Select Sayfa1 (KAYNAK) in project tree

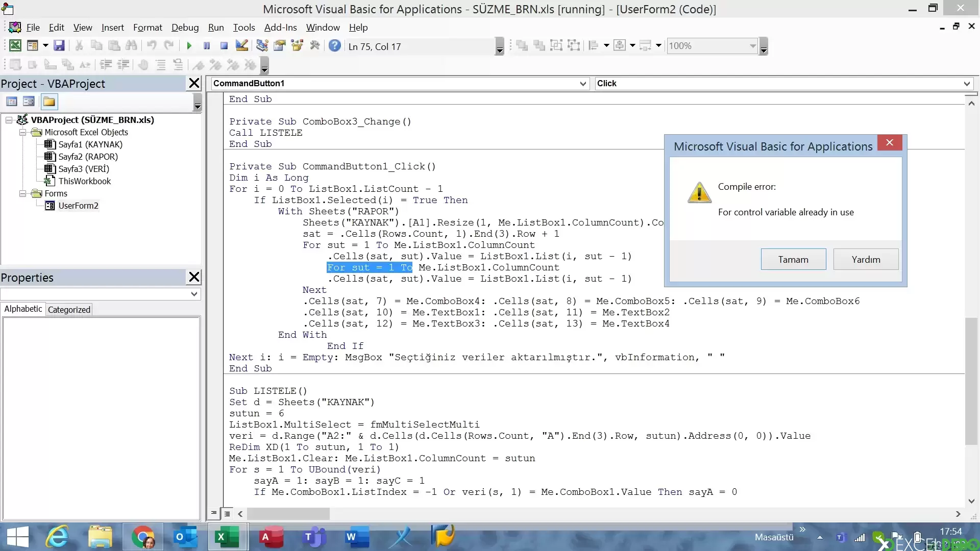(x=90, y=144)
